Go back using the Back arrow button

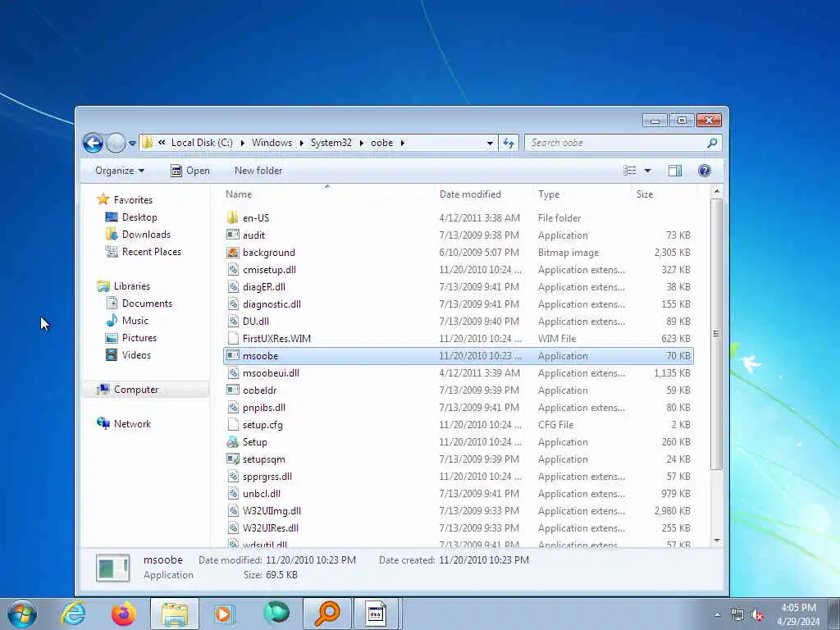click(94, 143)
